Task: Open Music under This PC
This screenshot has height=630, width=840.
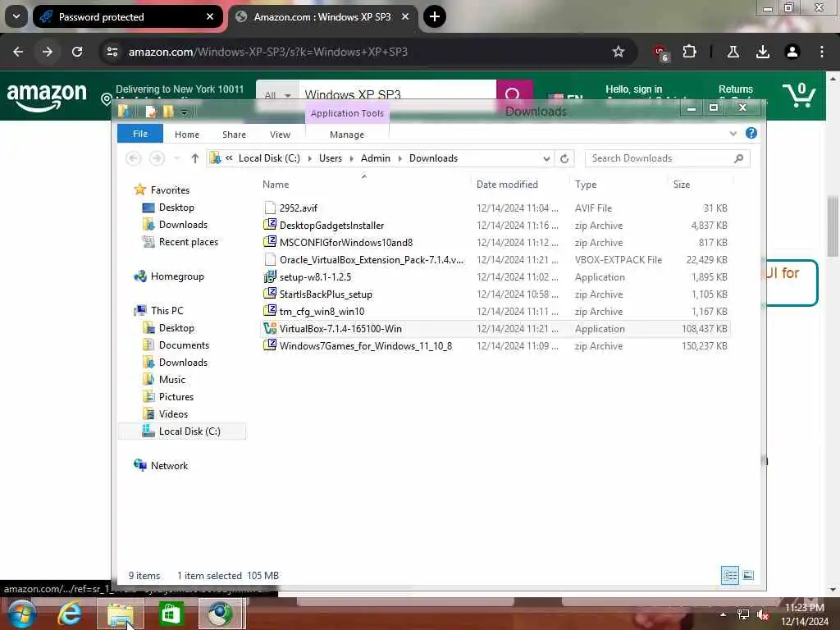Action: click(164, 379)
